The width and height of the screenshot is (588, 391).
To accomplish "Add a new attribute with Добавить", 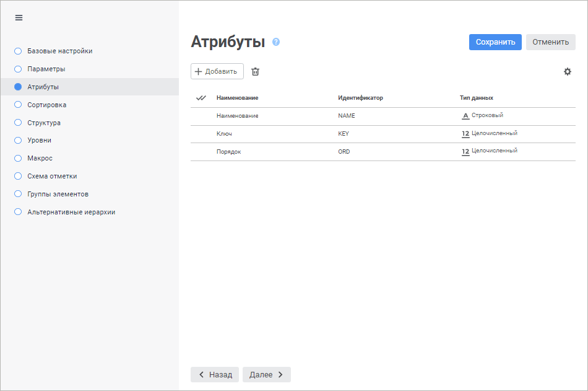I will [x=217, y=71].
